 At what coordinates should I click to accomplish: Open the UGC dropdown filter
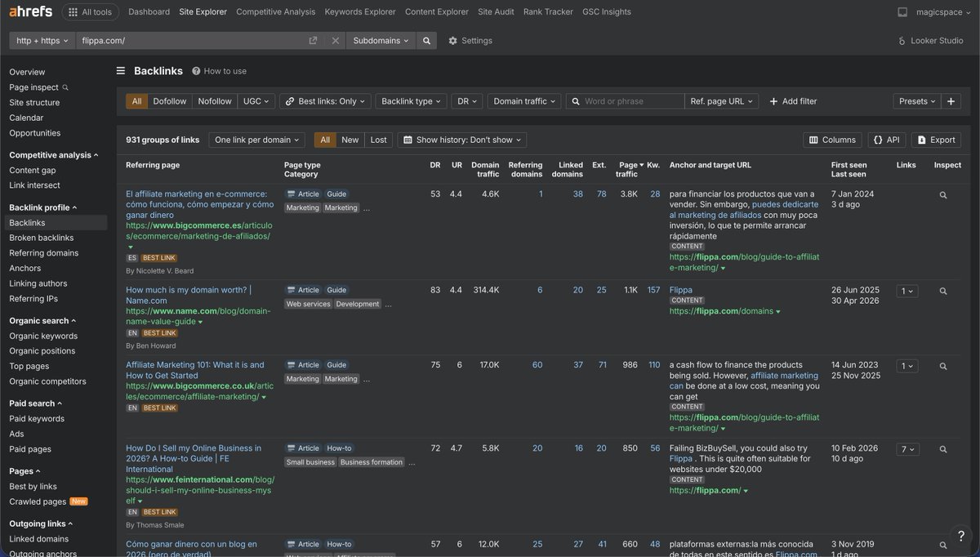[x=256, y=101]
